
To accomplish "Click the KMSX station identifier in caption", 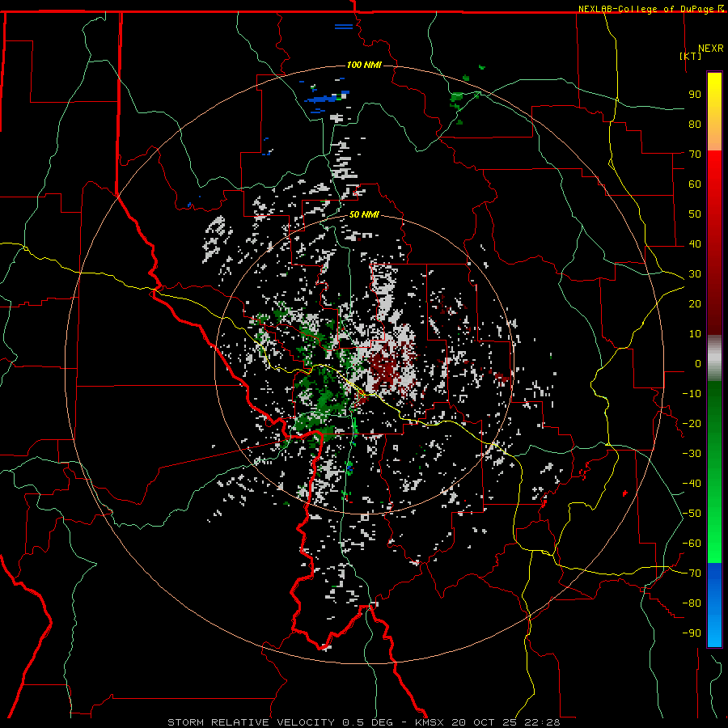I will click(x=430, y=722).
